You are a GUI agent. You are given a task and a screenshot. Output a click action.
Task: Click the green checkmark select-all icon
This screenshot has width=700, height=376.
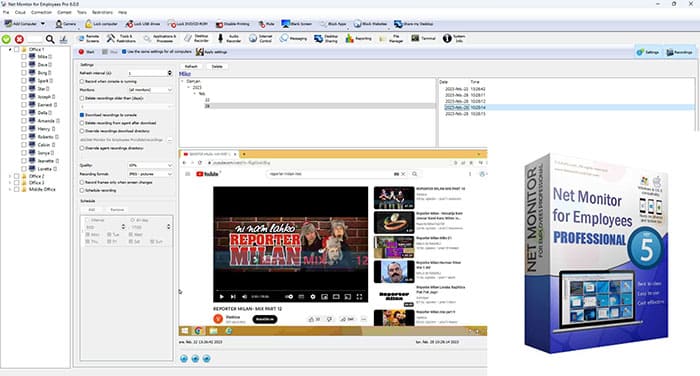(x=6, y=39)
